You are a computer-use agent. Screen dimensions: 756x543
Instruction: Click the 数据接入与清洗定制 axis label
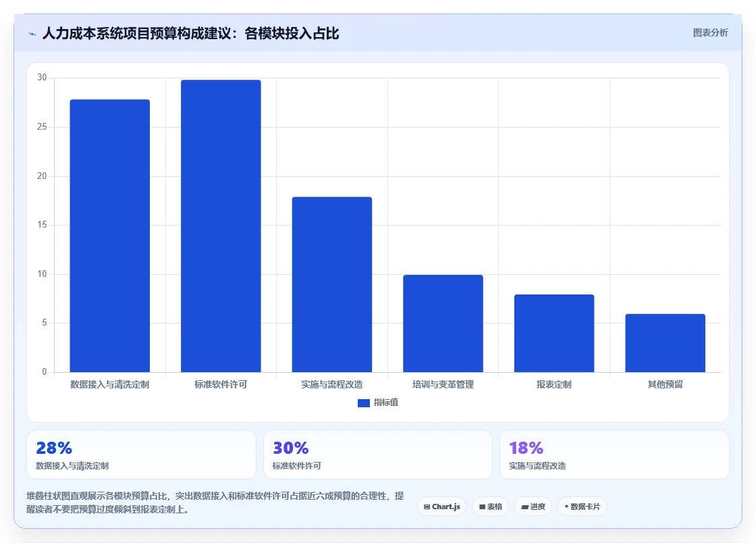coord(110,384)
